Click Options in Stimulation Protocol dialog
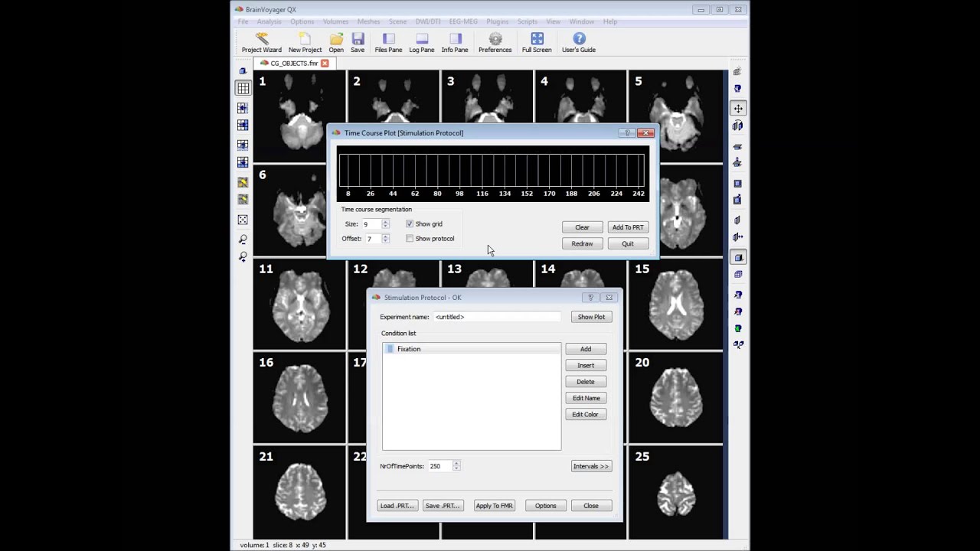Image resolution: width=980 pixels, height=551 pixels. coord(545,506)
